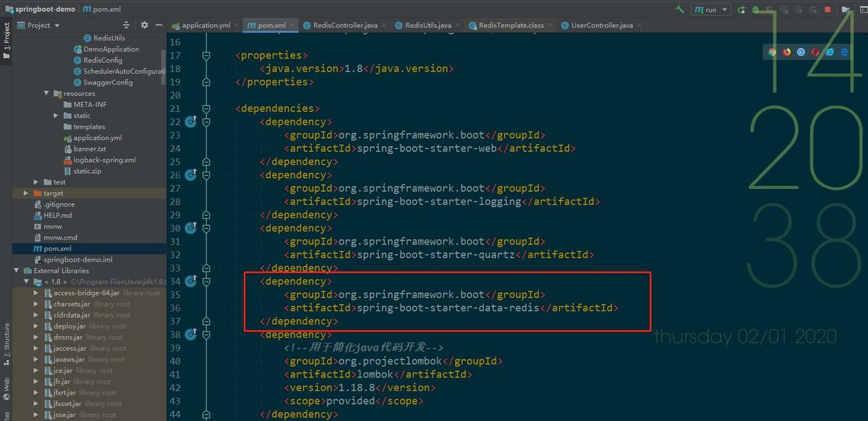
Task: Click the green Debug bug icon
Action: pos(756,10)
